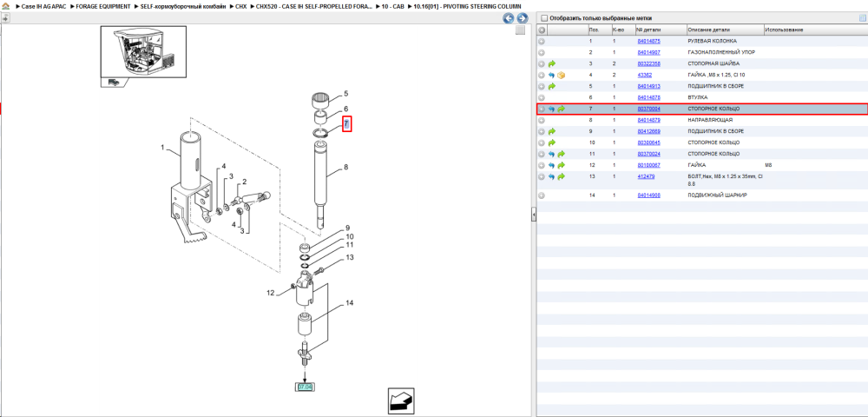Collapse the parts list with the splitter arrow
Viewport: 868px width, 417px height.
[533, 214]
